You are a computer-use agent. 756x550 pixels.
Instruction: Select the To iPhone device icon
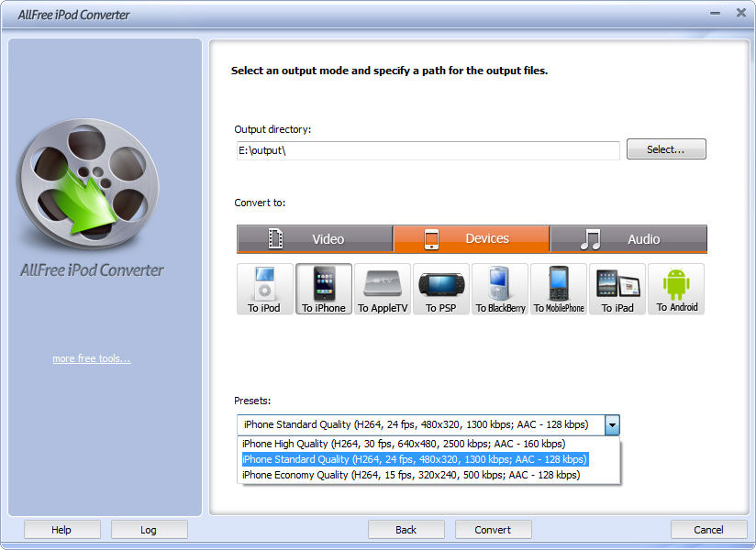(324, 289)
